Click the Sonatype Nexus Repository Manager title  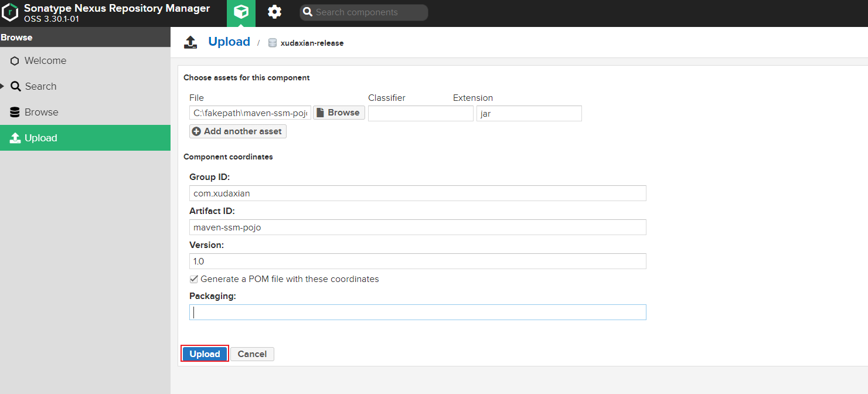tap(117, 9)
